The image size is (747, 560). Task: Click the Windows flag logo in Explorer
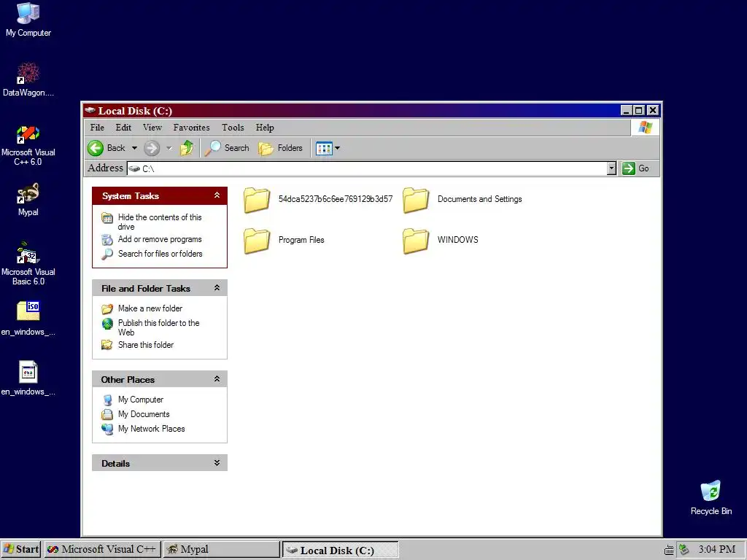[x=646, y=128]
